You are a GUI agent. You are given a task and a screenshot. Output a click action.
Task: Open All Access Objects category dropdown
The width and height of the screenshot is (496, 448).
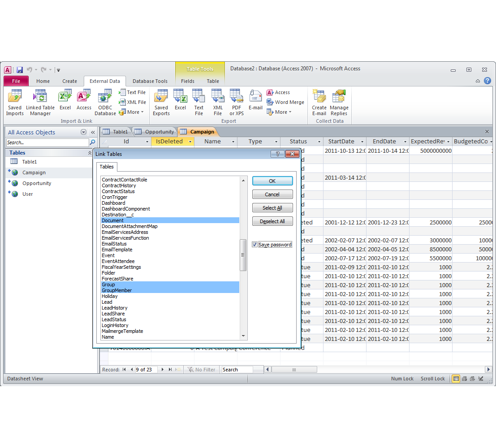pos(83,132)
